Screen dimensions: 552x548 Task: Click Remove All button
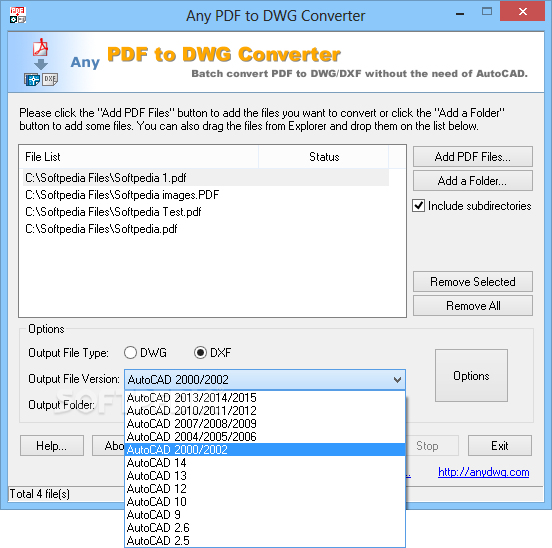(473, 306)
